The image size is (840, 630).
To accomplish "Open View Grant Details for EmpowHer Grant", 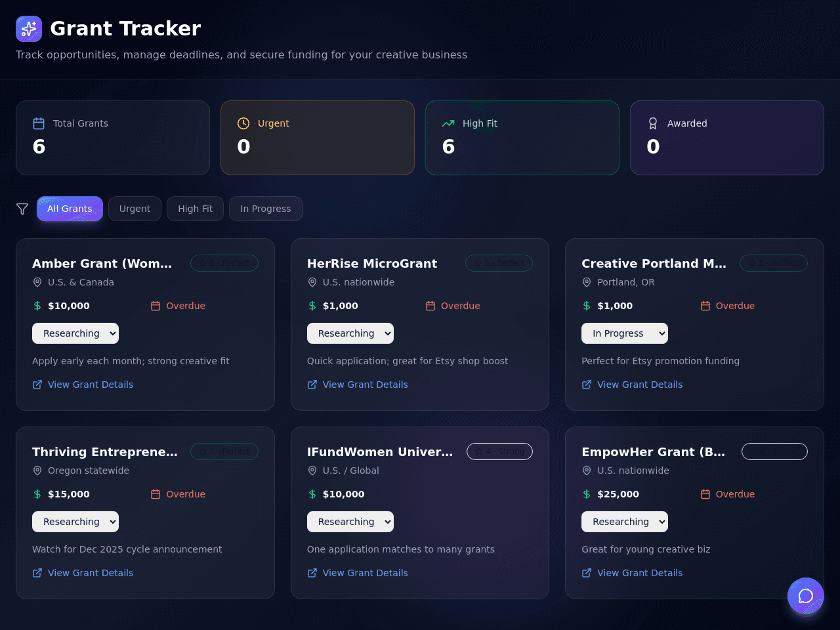I will point(632,573).
